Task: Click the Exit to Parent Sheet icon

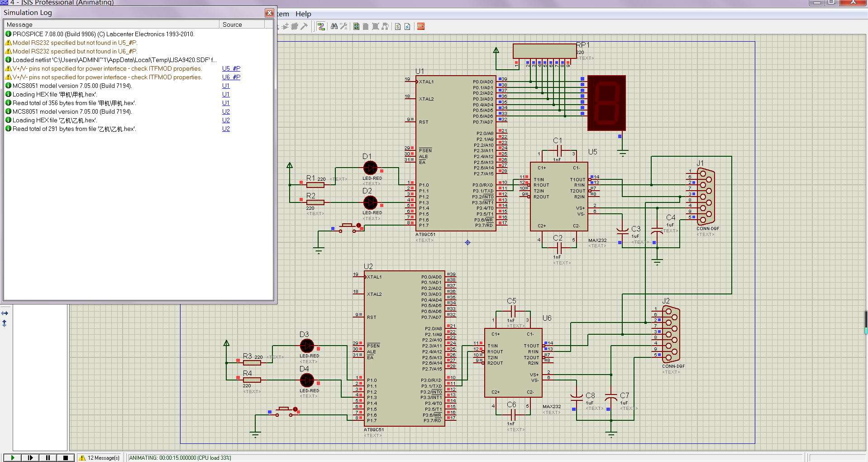Action: tap(385, 26)
